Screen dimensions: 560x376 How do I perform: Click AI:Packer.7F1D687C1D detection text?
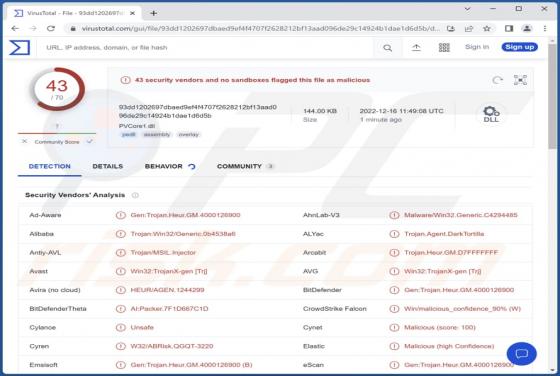pyautogui.click(x=169, y=309)
